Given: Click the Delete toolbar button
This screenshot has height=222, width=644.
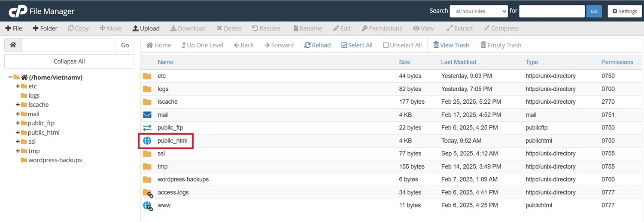Looking at the screenshot, I should (x=229, y=28).
